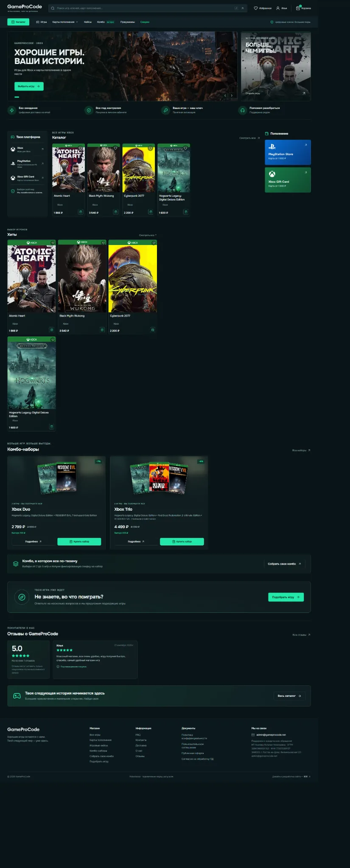Open the Корзина shopping cart
Image resolution: width=350 pixels, height=868 pixels.
303,8
